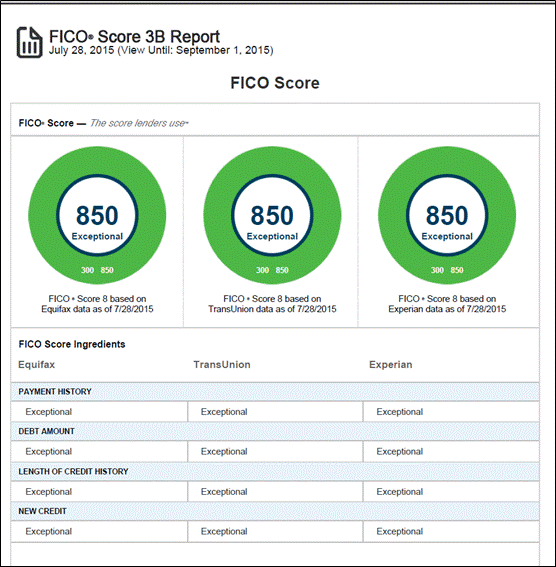The width and height of the screenshot is (556, 567).
Task: Click the TransUnion data as of 7/28/2015 caption
Action: [272, 304]
